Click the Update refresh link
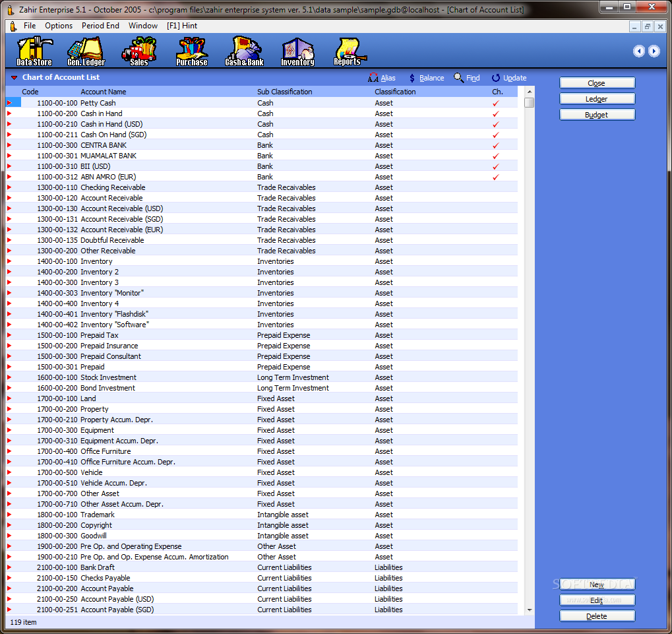Screen dimensions: 672x634 point(508,78)
